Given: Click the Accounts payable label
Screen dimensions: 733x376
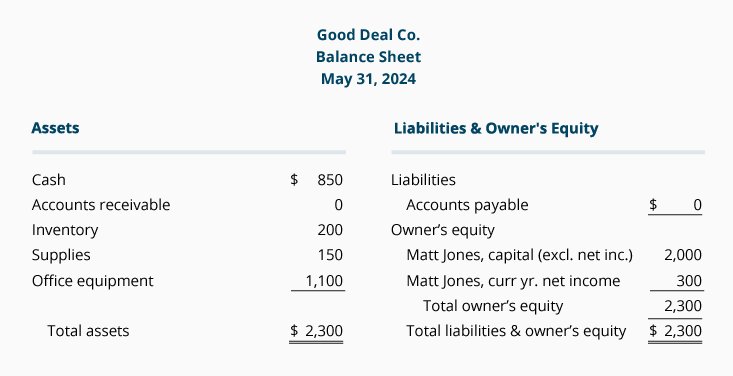Looking at the screenshot, I should click(x=467, y=205).
